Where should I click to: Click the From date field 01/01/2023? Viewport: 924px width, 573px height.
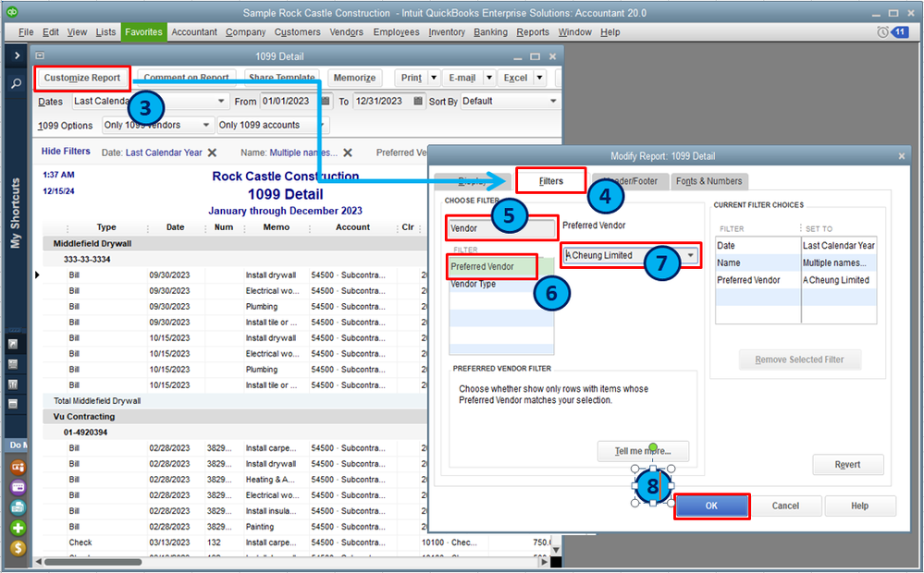[x=290, y=102]
